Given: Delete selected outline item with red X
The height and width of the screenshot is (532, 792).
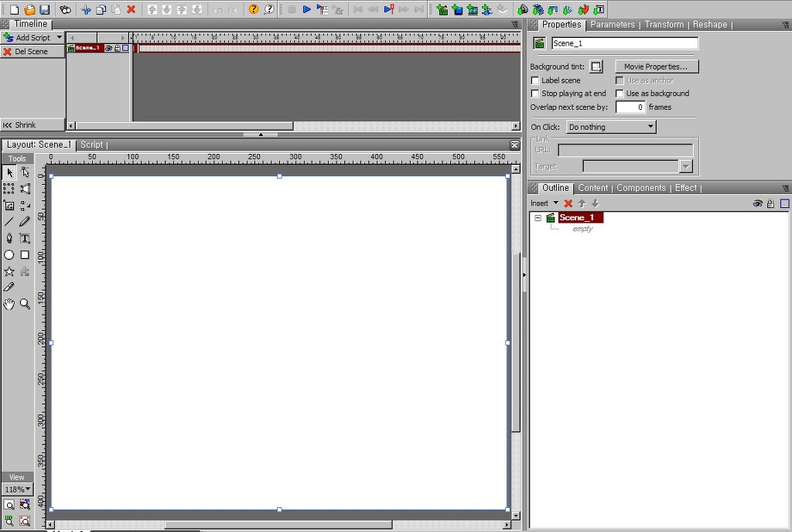Looking at the screenshot, I should tap(568, 203).
